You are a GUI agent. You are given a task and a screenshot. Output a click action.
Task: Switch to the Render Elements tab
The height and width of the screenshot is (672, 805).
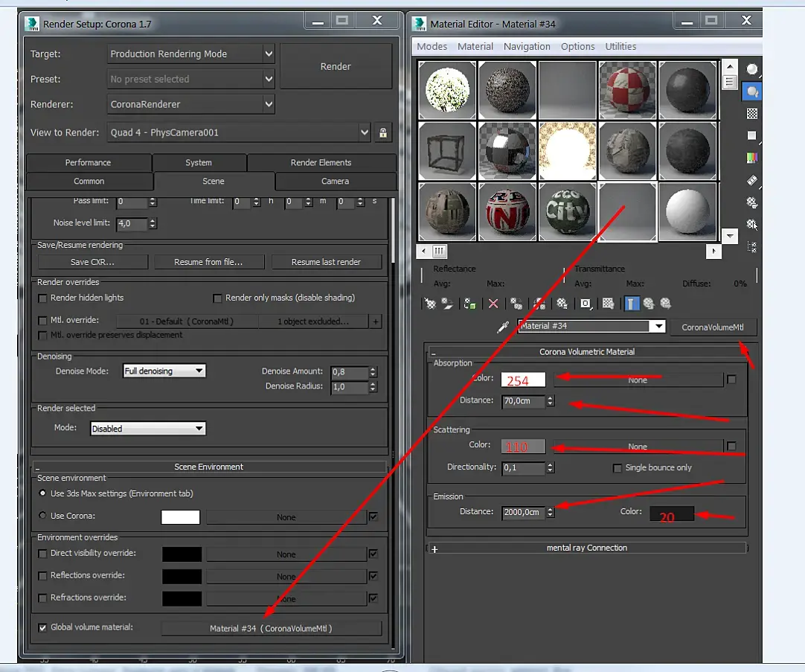point(321,163)
